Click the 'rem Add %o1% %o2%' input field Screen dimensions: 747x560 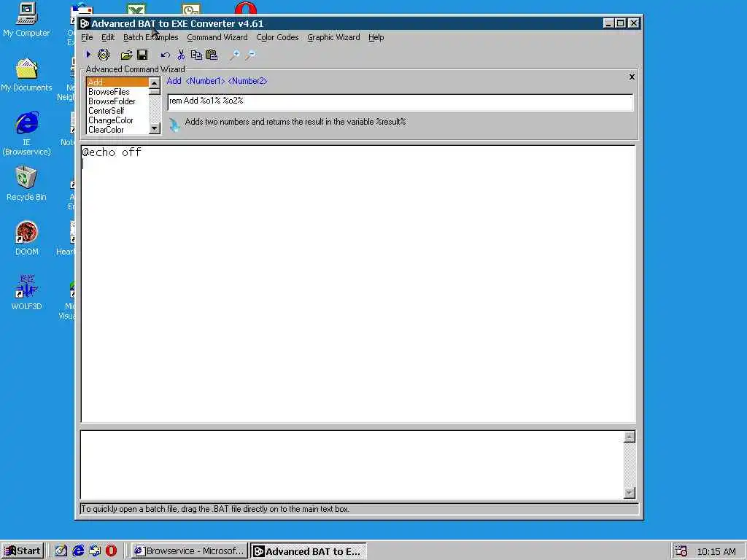click(400, 102)
